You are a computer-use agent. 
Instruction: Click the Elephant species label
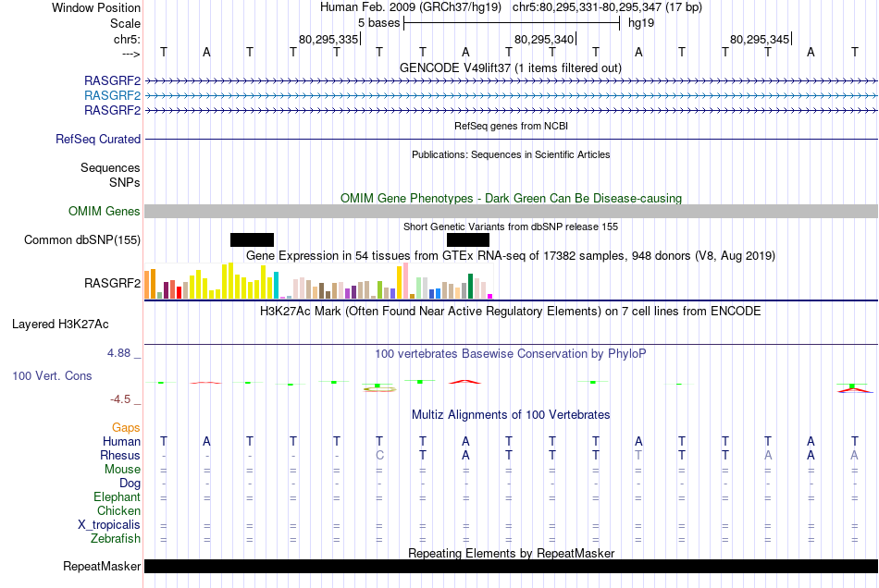(118, 497)
